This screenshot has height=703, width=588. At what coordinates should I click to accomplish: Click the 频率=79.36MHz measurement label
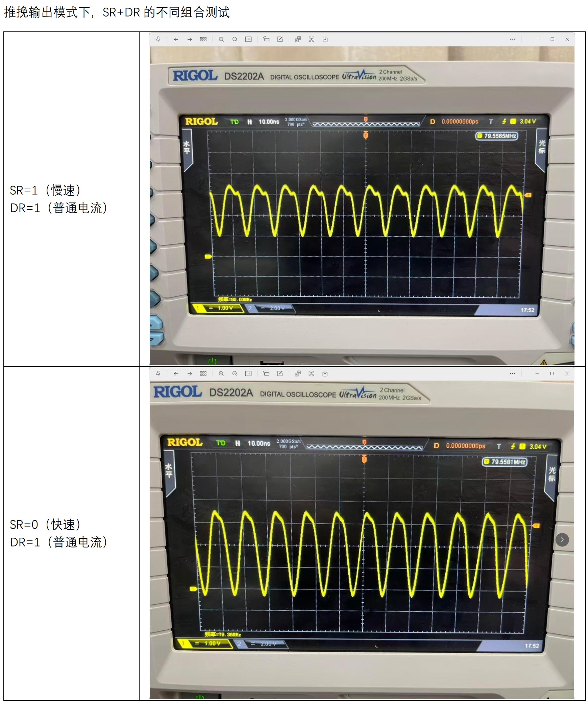pyautogui.click(x=223, y=634)
